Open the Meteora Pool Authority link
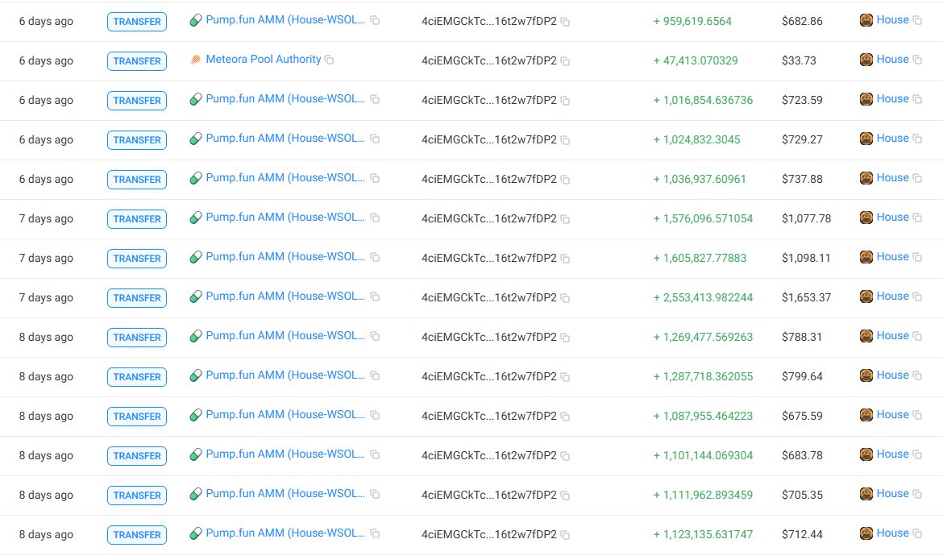Image resolution: width=943 pixels, height=560 pixels. pyautogui.click(x=264, y=59)
